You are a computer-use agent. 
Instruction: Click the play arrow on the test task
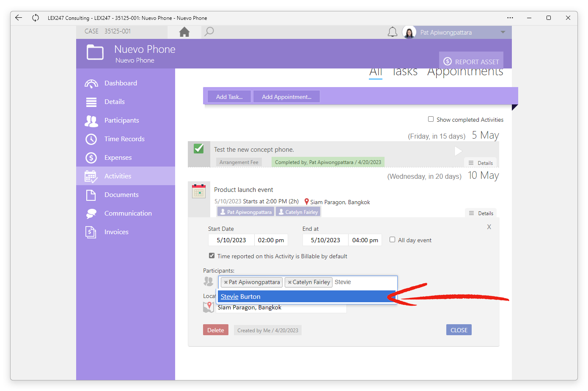tap(458, 151)
